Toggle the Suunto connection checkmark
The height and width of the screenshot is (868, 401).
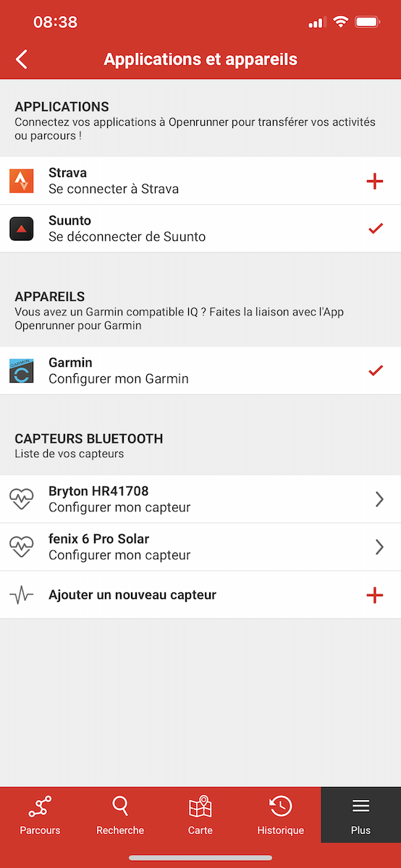[x=375, y=229]
